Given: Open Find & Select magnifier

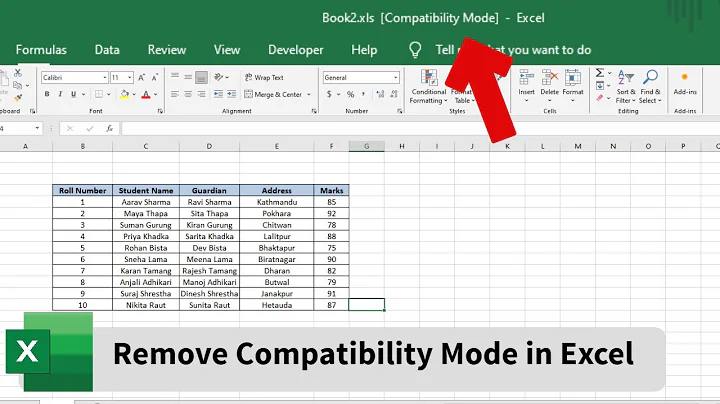Looking at the screenshot, I should [x=650, y=87].
